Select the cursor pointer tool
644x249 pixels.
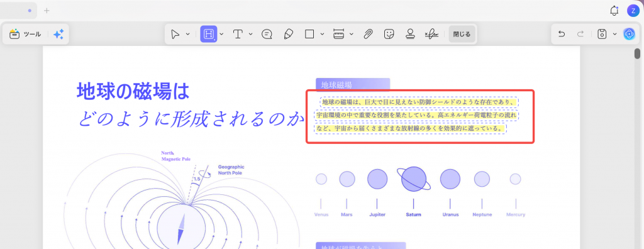(175, 34)
